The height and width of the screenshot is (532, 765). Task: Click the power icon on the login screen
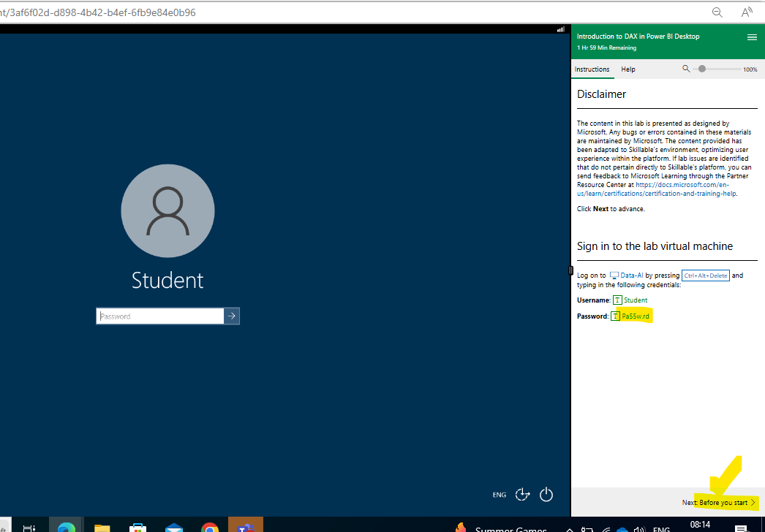pyautogui.click(x=546, y=495)
